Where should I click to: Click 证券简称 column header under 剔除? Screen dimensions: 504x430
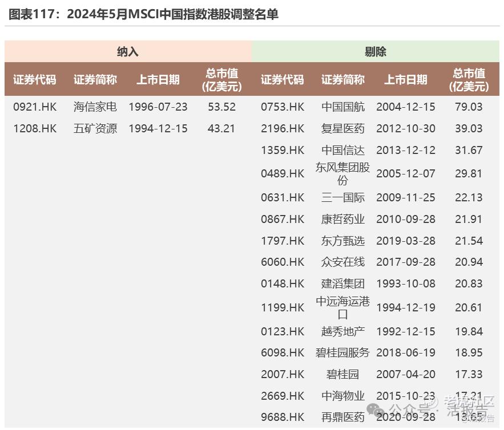[343, 79]
